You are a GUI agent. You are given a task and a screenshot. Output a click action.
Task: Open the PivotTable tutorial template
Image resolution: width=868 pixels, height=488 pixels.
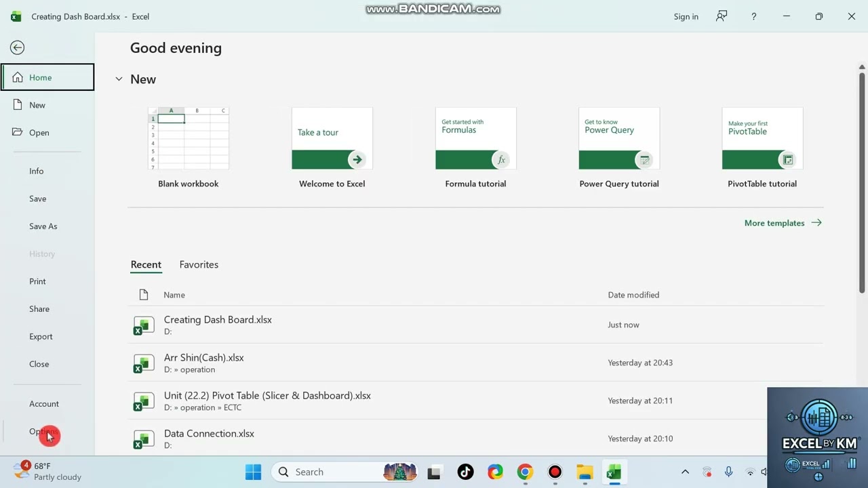tap(762, 148)
